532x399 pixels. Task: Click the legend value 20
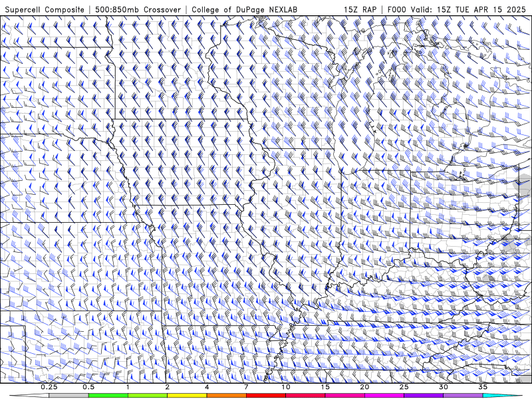(364, 387)
